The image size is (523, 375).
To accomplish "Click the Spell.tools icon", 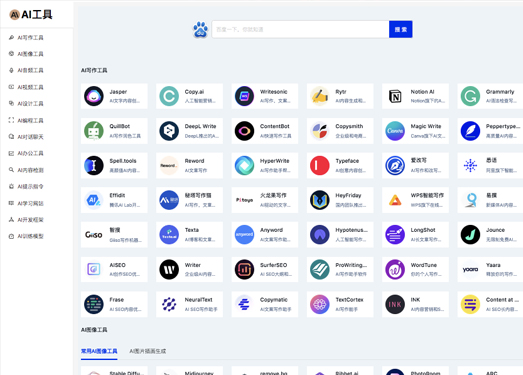I will [x=94, y=165].
